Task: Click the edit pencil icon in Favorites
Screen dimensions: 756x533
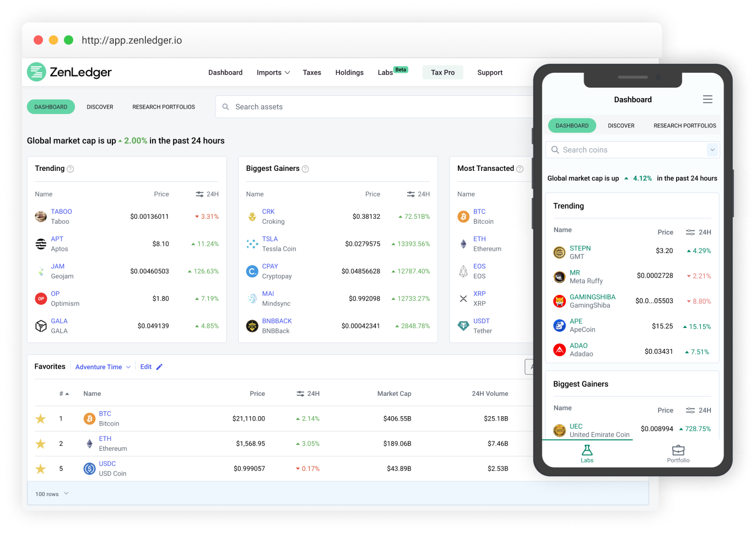Action: 159,367
